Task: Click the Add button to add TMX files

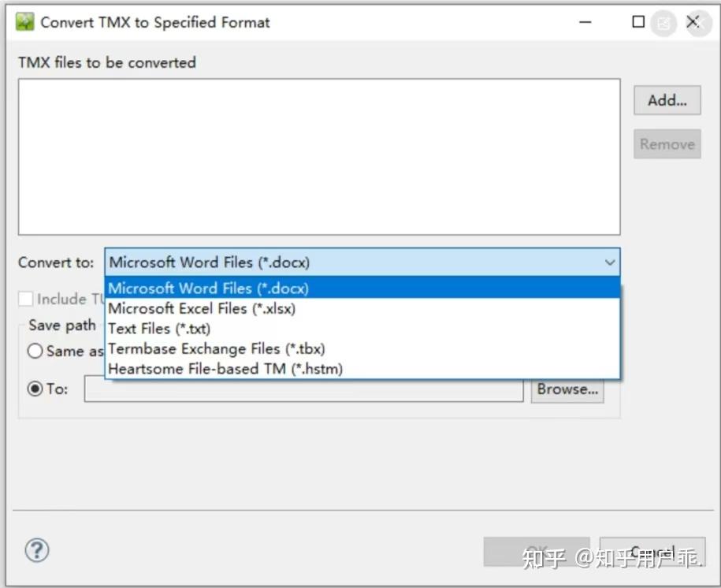Action: point(667,100)
